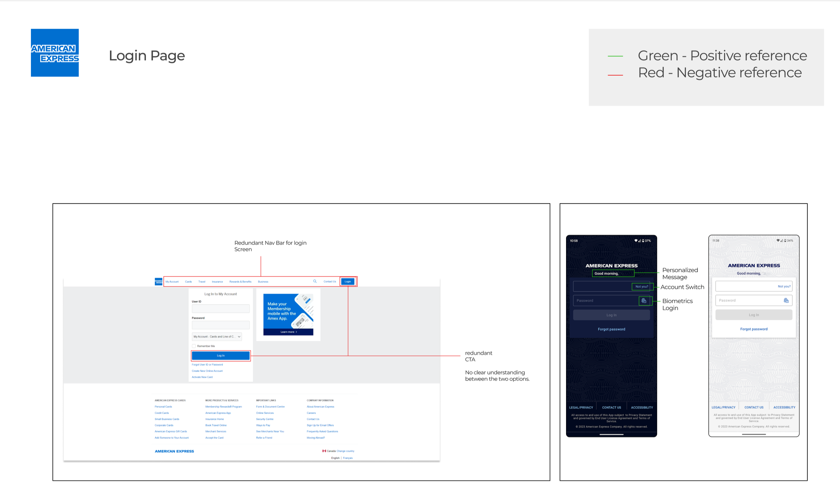Click the large American Express logo top-left

pos(55,53)
